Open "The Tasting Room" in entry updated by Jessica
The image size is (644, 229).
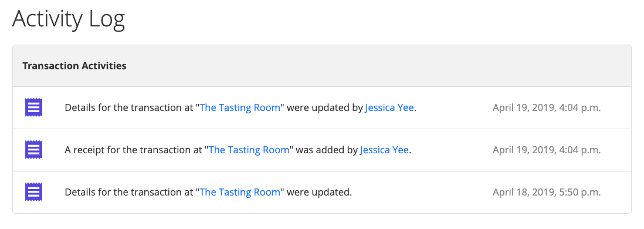tap(240, 107)
